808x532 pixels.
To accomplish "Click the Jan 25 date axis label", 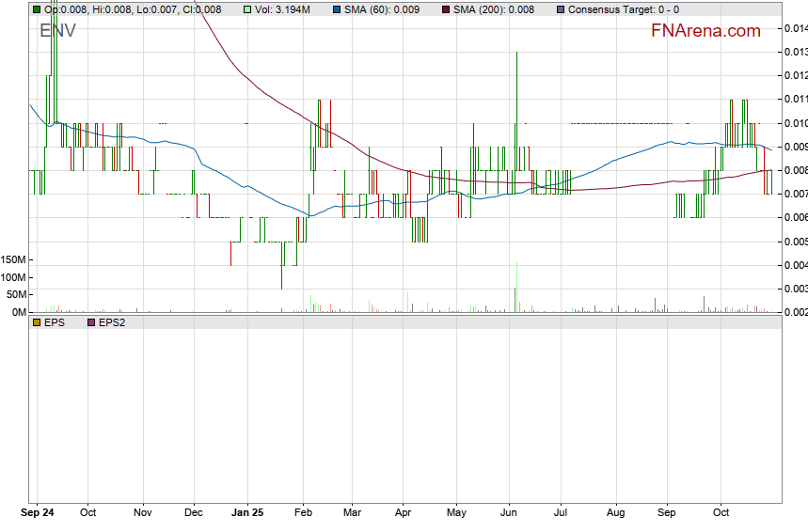I will [247, 513].
